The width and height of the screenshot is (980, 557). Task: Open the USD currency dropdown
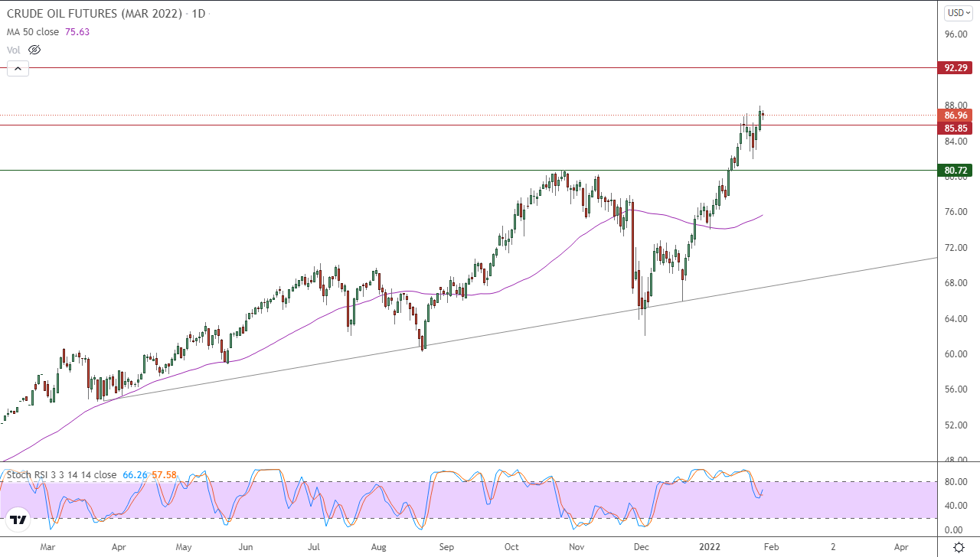tap(959, 12)
